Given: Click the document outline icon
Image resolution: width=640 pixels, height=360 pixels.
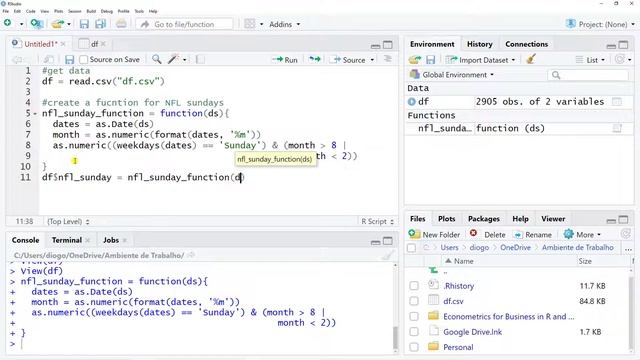Looking at the screenshot, I should (x=388, y=59).
